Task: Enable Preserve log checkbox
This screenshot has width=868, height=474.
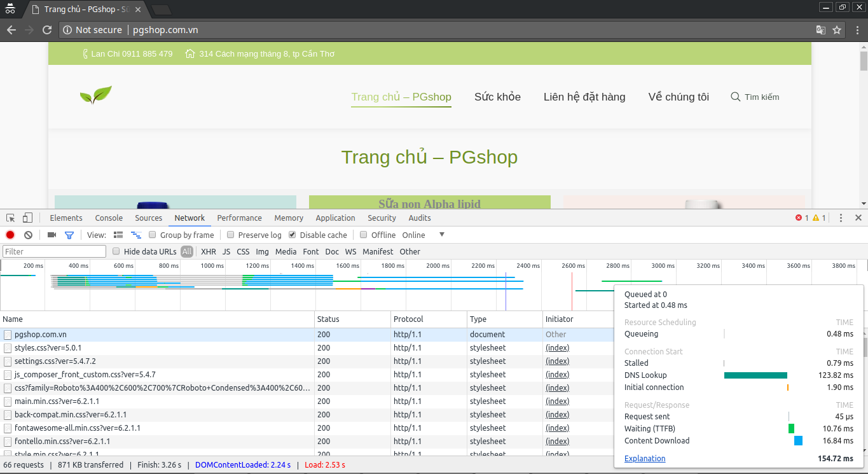Action: pos(231,235)
